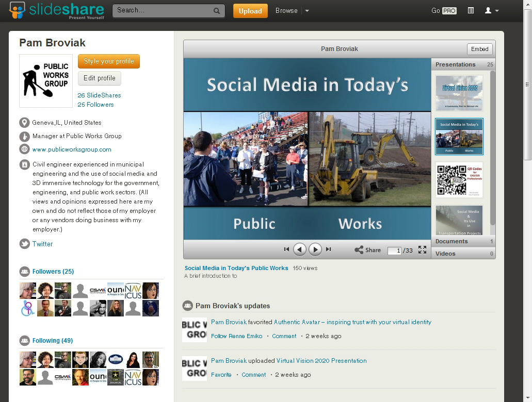Screen dimensions: 532x402
Task: Click the avatar beside the favorited update
Action: pyautogui.click(x=195, y=330)
